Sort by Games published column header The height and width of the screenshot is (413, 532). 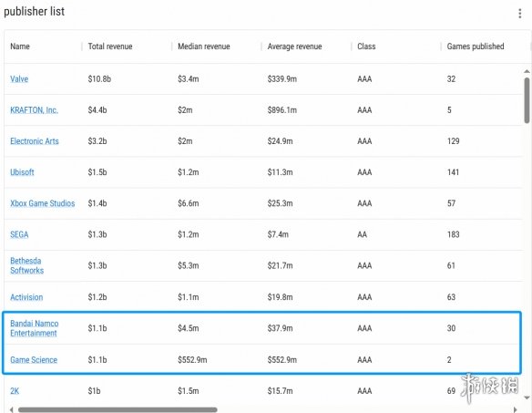pos(476,46)
